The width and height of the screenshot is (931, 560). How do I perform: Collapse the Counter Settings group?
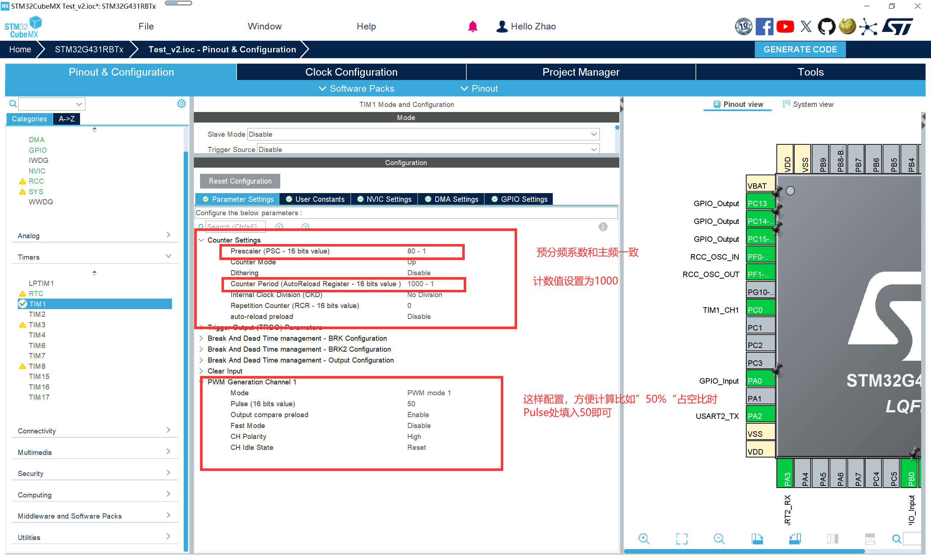[x=201, y=240]
